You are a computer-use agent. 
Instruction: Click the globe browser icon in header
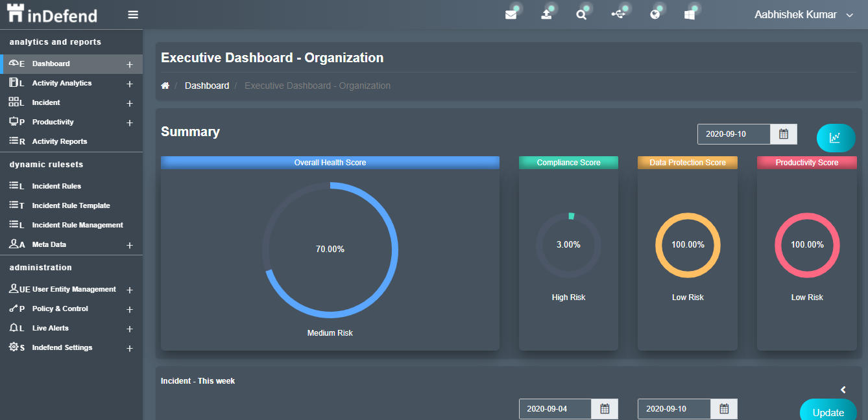coord(655,15)
